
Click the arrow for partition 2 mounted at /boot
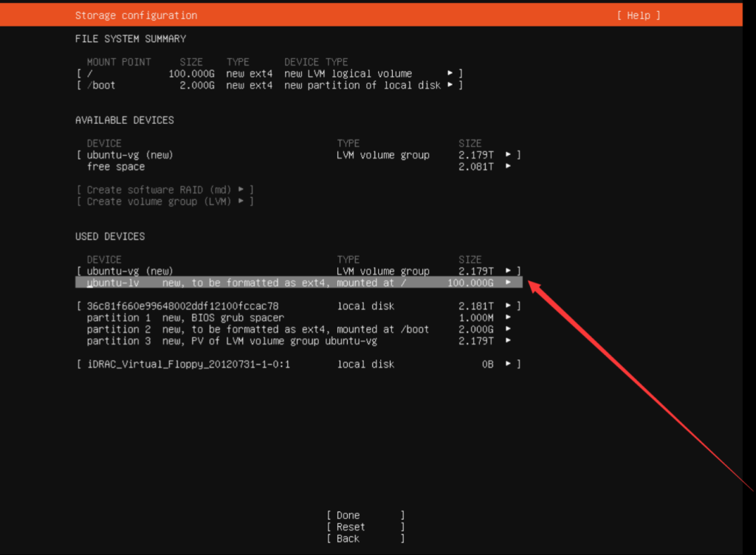[508, 329]
